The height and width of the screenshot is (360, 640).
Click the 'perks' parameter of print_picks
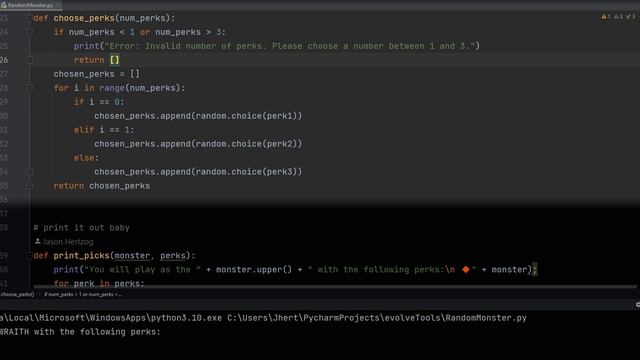coord(173,256)
